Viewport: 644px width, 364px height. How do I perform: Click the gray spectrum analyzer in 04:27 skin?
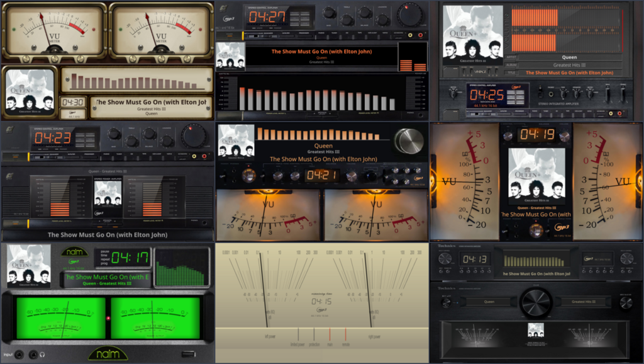[x=317, y=98]
